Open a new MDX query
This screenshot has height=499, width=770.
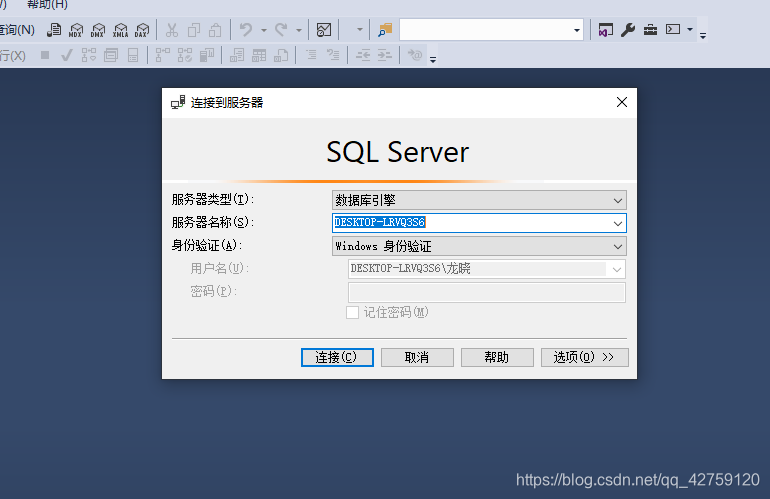point(76,30)
